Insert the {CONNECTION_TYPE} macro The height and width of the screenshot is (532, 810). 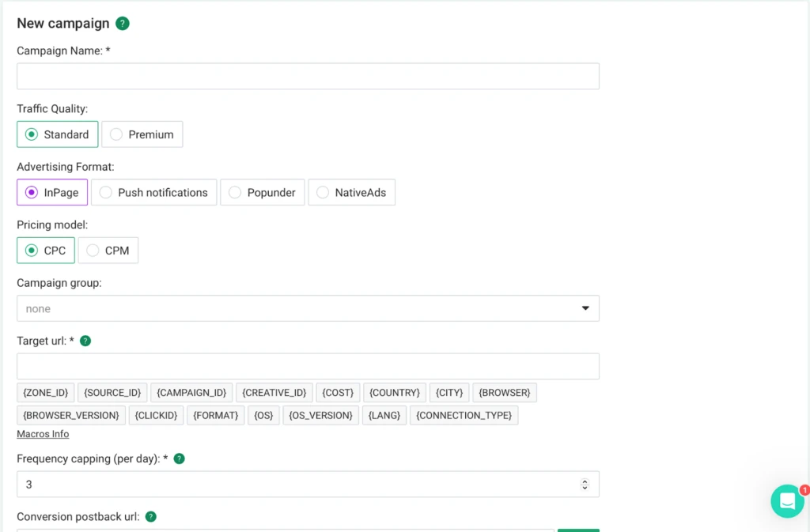point(464,415)
